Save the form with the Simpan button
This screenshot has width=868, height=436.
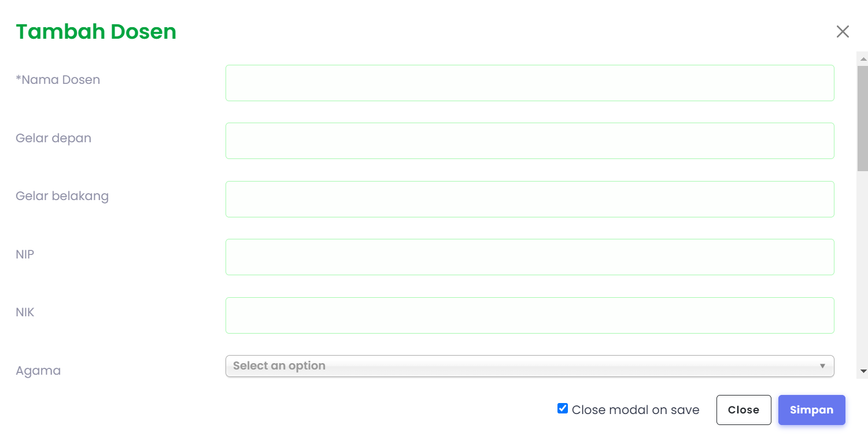(x=811, y=410)
